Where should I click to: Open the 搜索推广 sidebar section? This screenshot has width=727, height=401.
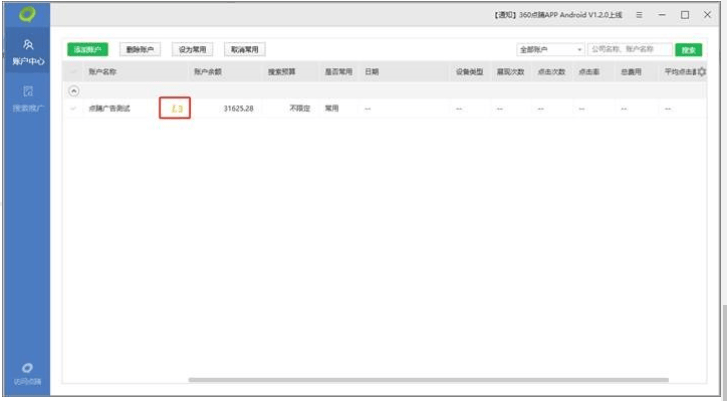(28, 98)
